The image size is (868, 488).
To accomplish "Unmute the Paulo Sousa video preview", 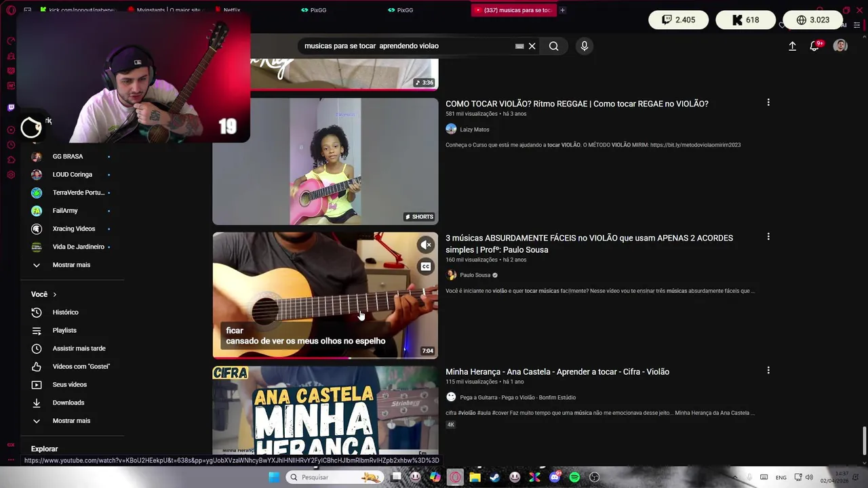I will click(x=426, y=245).
